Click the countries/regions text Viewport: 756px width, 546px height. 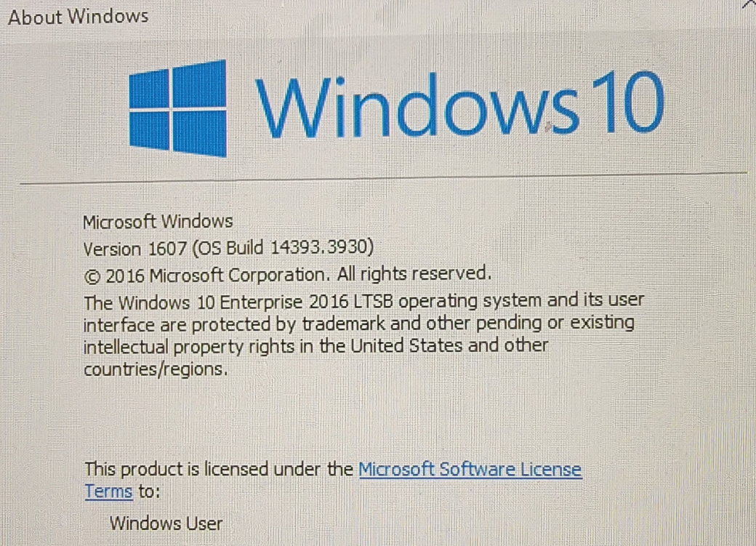pos(156,370)
